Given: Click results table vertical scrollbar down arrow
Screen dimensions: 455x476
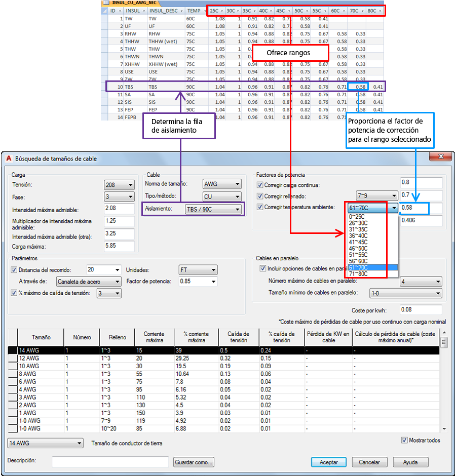Looking at the screenshot, I should pos(444,429).
